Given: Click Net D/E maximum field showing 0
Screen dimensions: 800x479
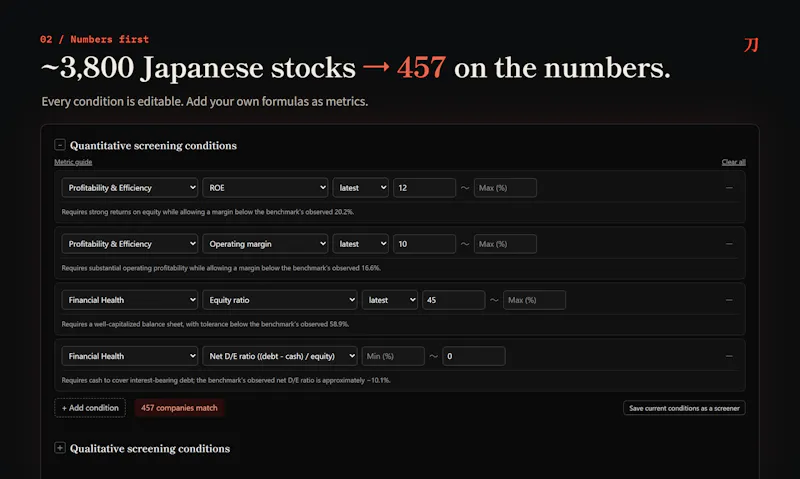Looking at the screenshot, I should pos(474,356).
